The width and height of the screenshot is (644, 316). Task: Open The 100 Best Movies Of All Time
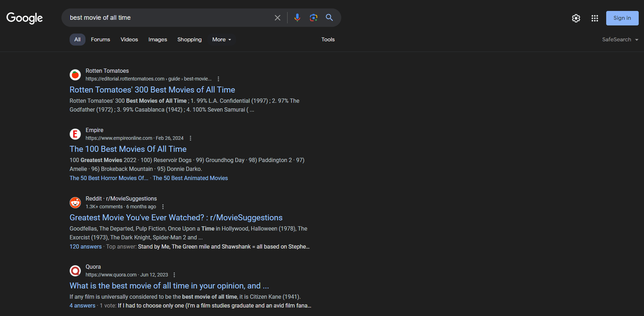128,149
